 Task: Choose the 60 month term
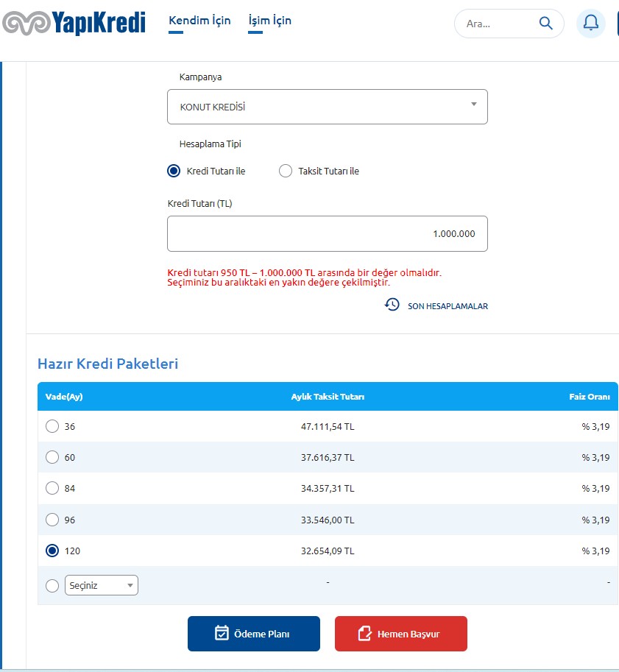click(x=52, y=457)
